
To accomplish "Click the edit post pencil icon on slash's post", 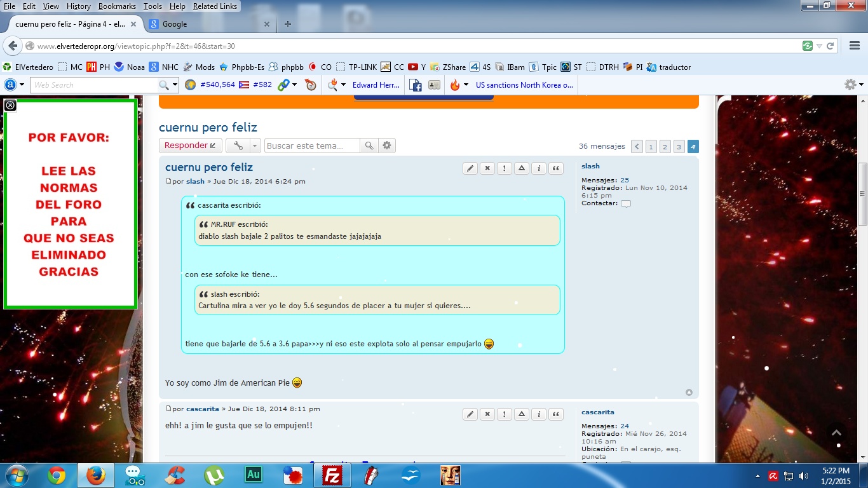I will coord(470,168).
